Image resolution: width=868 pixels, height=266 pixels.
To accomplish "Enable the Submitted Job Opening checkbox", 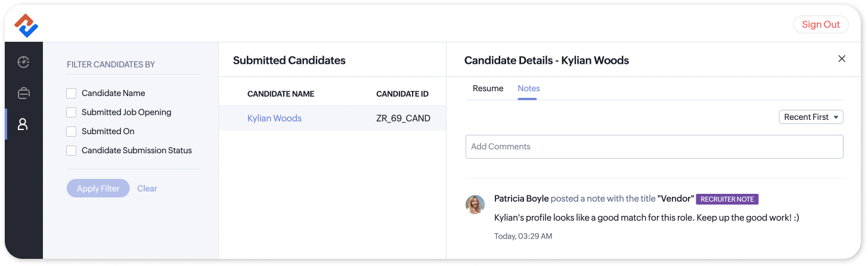I will pos(72,112).
